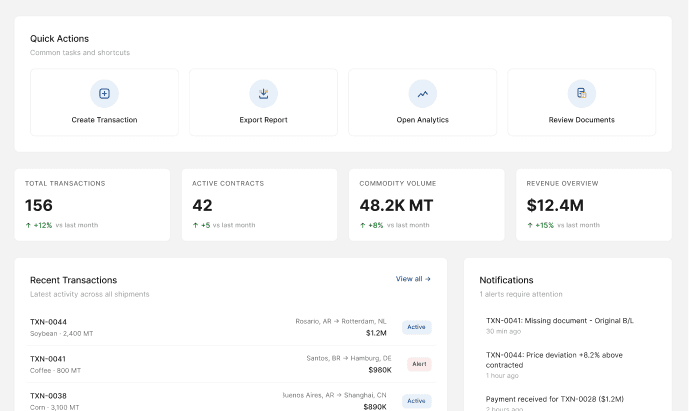The image size is (689, 411).
Task: Click Soybean 2,400 MT detail text
Action: pyautogui.click(x=62, y=334)
